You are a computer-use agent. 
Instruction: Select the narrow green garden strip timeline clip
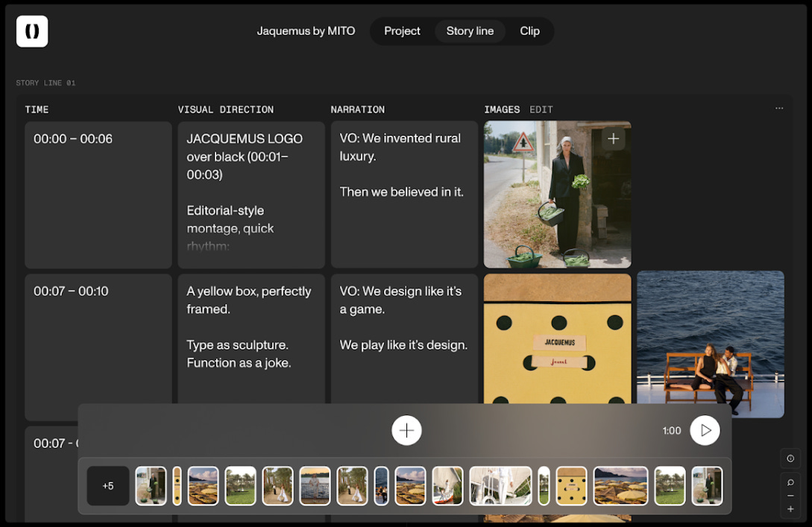(544, 486)
